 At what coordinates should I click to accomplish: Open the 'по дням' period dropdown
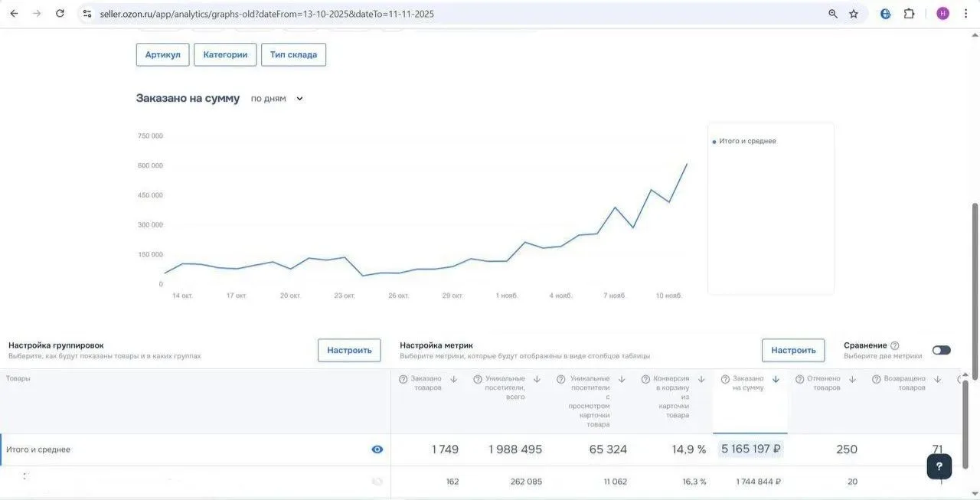tap(277, 99)
